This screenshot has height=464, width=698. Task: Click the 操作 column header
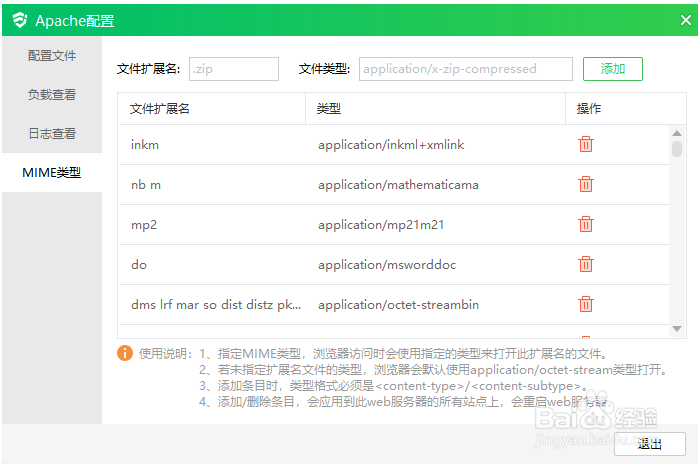coord(625,109)
